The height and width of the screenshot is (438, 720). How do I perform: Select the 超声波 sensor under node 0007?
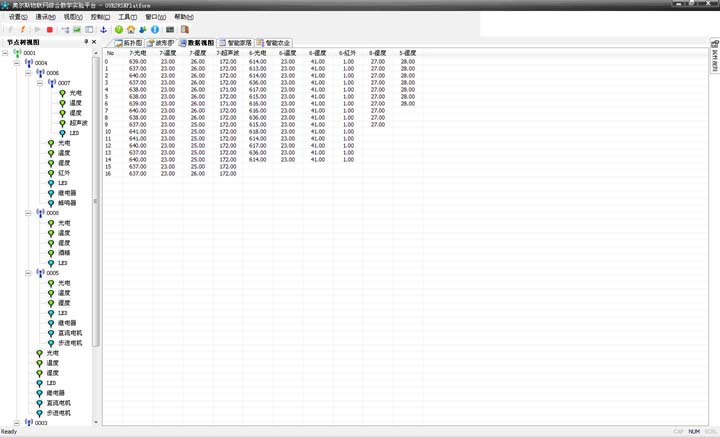click(x=79, y=123)
